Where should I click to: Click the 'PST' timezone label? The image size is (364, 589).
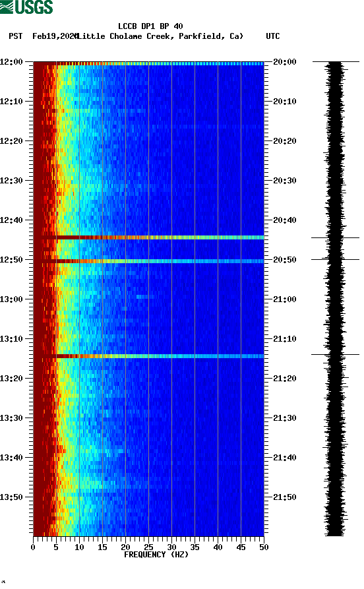[15, 36]
